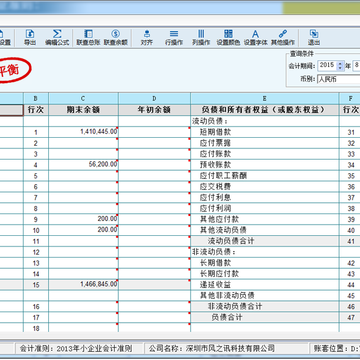The height and width of the screenshot is (360, 360).
Task: Click the month field showing 8
Action: [356, 65]
